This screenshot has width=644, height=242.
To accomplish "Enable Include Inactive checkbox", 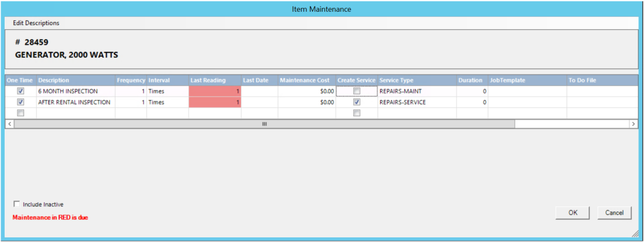I will pos(17,204).
